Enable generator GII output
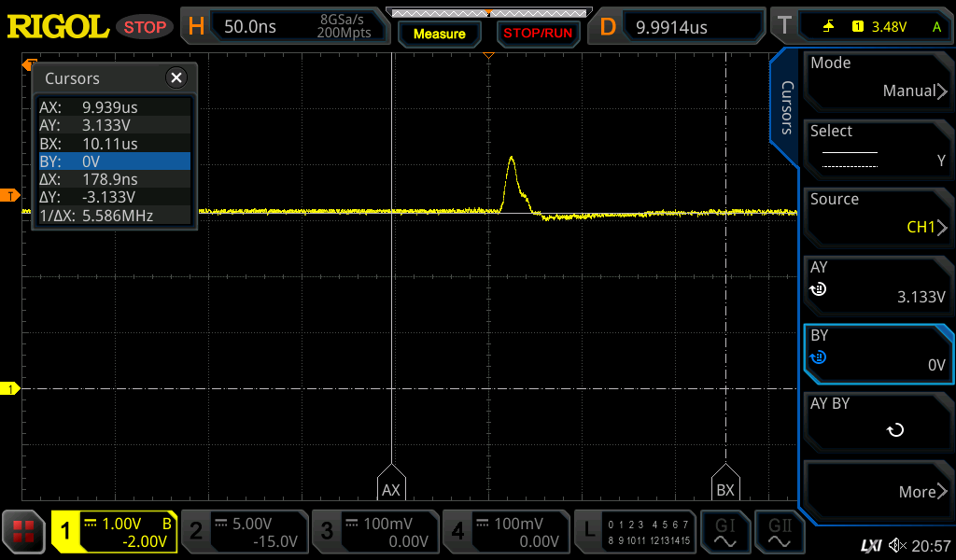The width and height of the screenshot is (956, 560). [x=780, y=533]
